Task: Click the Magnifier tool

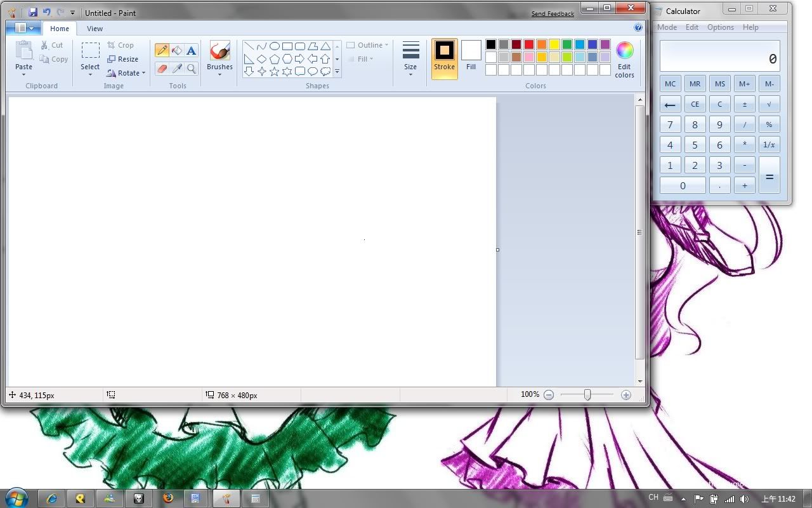Action: pyautogui.click(x=191, y=69)
